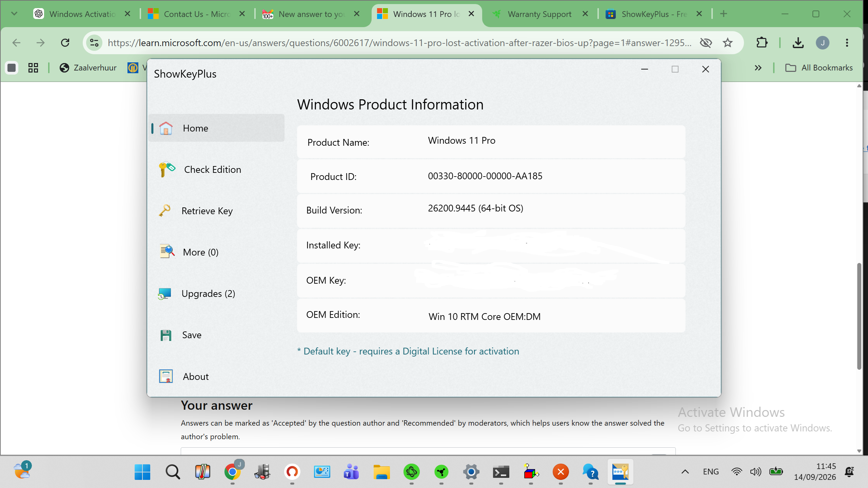The width and height of the screenshot is (868, 488).
Task: Open Google Chrome from the taskbar
Action: (x=232, y=472)
